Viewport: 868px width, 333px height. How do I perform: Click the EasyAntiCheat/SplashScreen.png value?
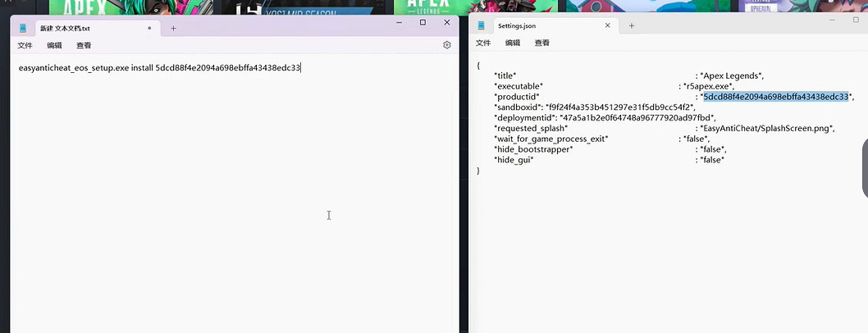(767, 128)
